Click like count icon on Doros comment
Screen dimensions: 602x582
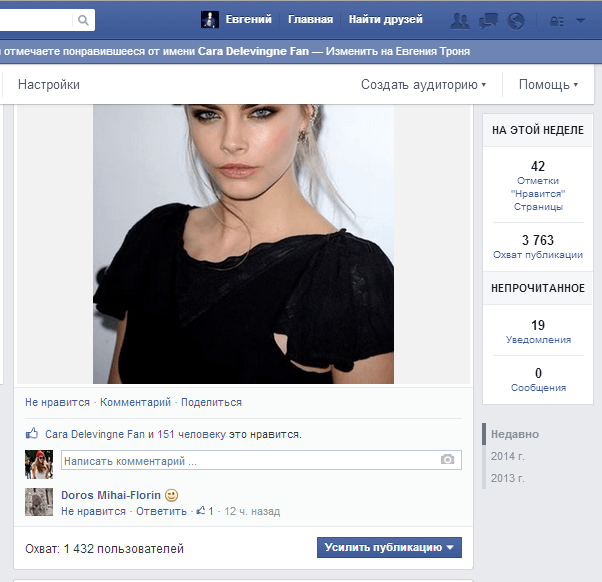[x=203, y=511]
